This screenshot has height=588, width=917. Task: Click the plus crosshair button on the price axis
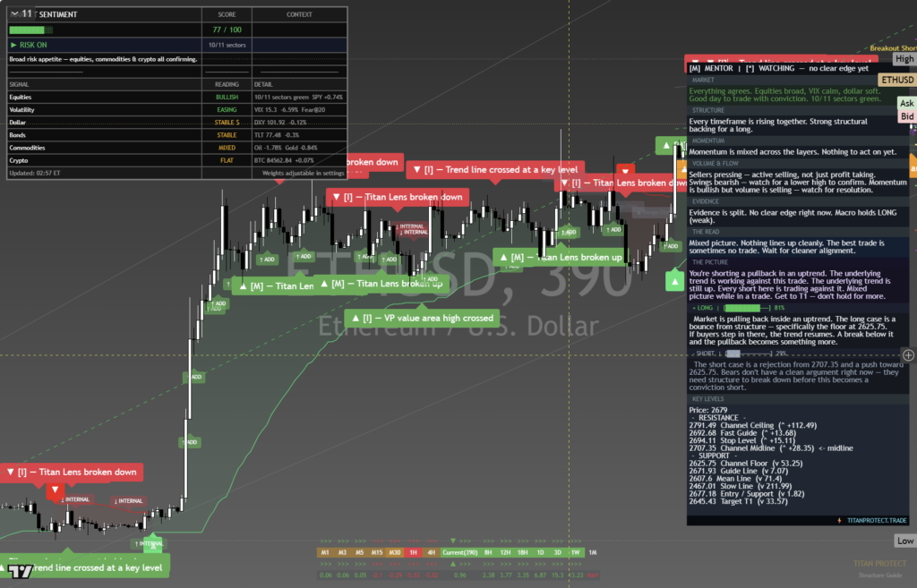908,354
